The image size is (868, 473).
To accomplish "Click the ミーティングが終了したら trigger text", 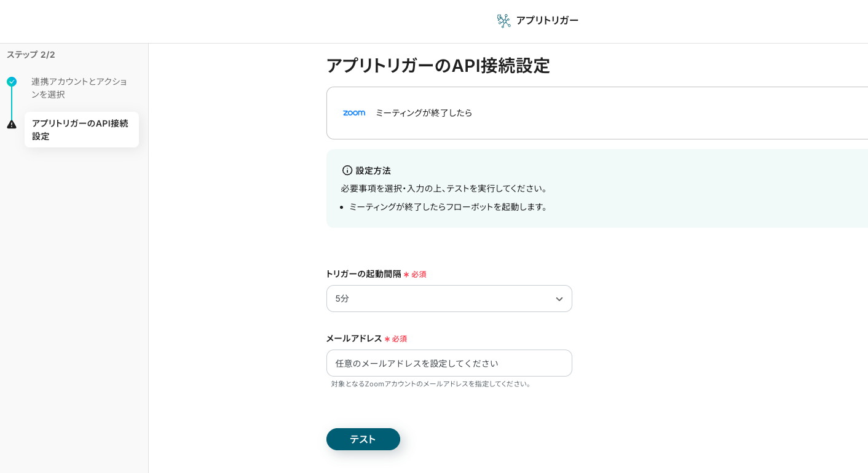I will coord(424,113).
